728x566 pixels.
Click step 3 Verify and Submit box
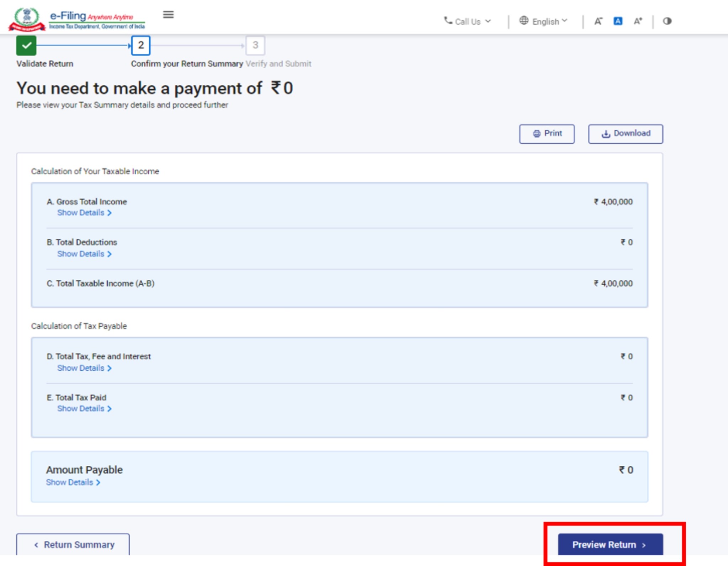255,46
